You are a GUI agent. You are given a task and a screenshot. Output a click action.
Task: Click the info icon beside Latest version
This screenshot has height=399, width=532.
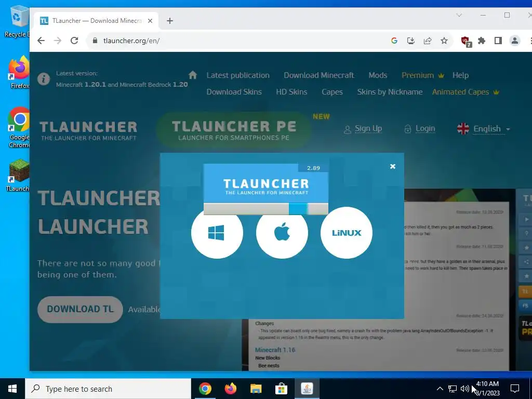(x=44, y=79)
